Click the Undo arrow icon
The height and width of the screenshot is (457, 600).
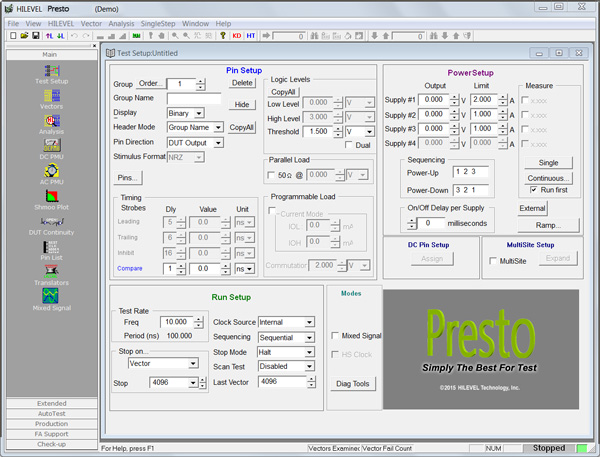pyautogui.click(x=74, y=36)
